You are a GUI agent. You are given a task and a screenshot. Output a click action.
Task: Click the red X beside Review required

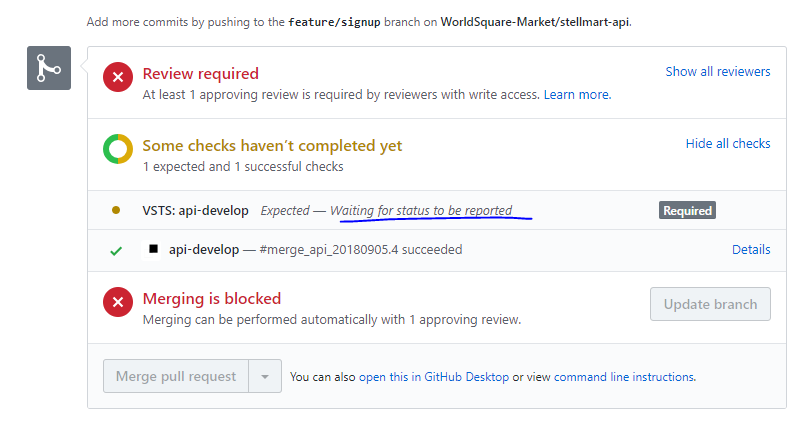(118, 77)
